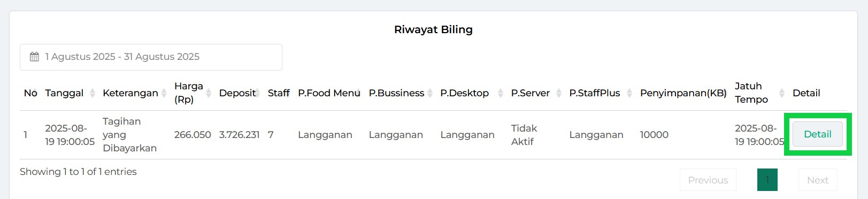
Task: Click the Tagihan yang Dibayarkan cell
Action: pyautogui.click(x=129, y=135)
